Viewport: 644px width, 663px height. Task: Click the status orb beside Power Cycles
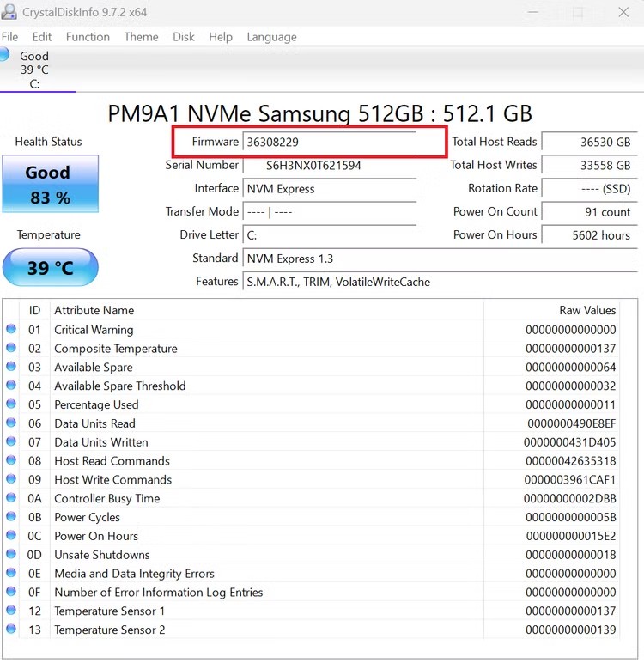(11, 516)
